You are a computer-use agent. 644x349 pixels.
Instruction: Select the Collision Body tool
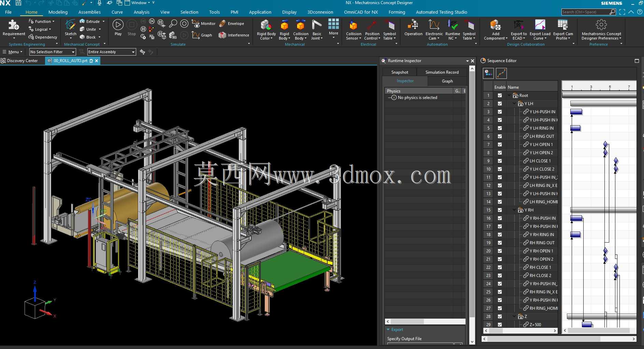pos(301,29)
